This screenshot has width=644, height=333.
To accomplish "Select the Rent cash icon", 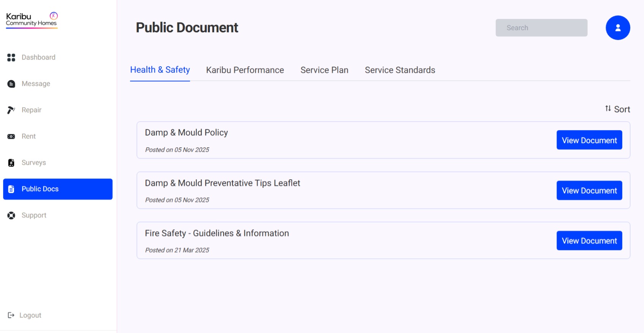I will tap(11, 136).
